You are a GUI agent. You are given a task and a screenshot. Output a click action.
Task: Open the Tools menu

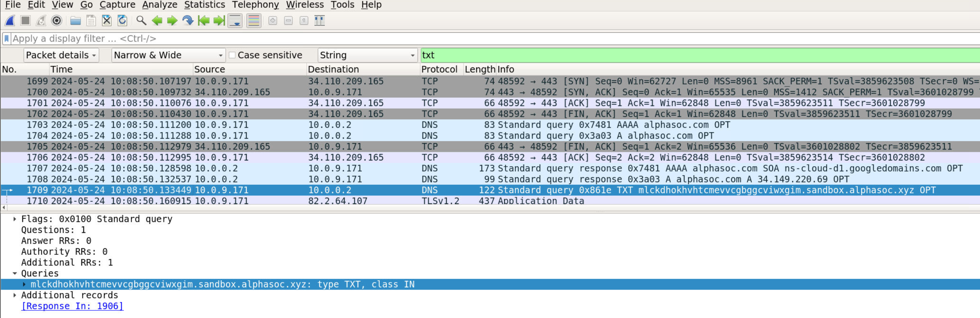click(342, 5)
